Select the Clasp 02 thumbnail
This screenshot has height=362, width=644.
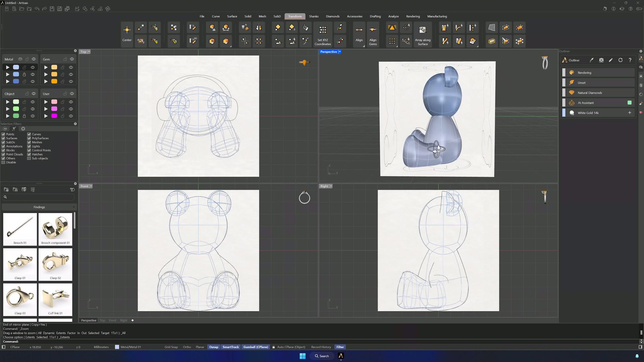(55, 264)
